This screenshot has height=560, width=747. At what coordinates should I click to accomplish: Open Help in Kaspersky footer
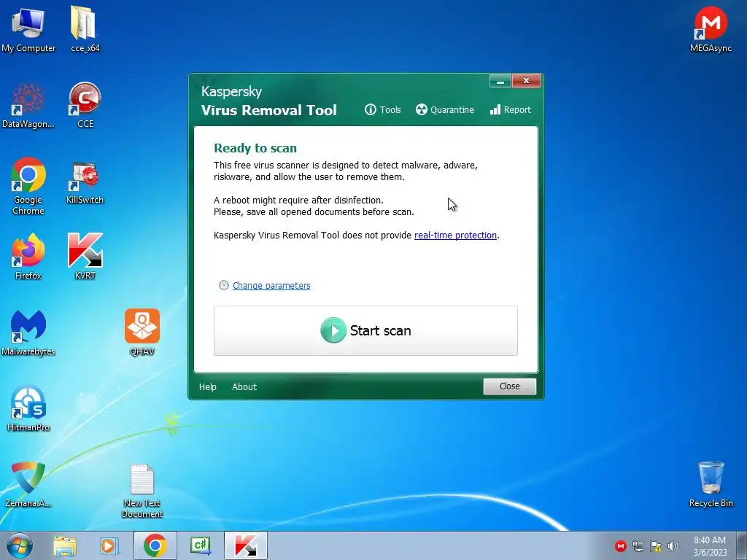coord(207,386)
